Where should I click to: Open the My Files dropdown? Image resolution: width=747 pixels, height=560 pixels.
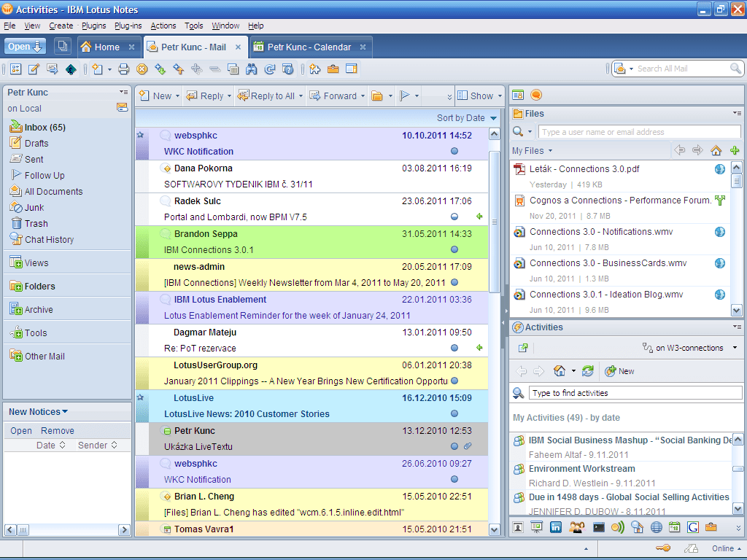coord(532,151)
